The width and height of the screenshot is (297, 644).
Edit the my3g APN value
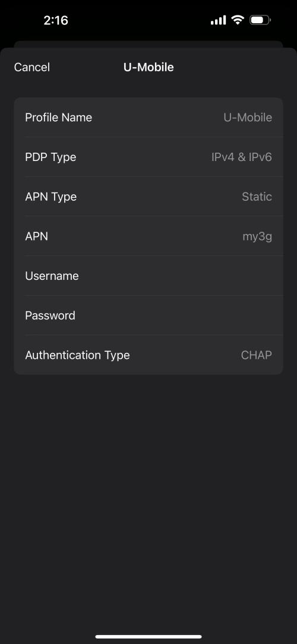click(x=257, y=236)
